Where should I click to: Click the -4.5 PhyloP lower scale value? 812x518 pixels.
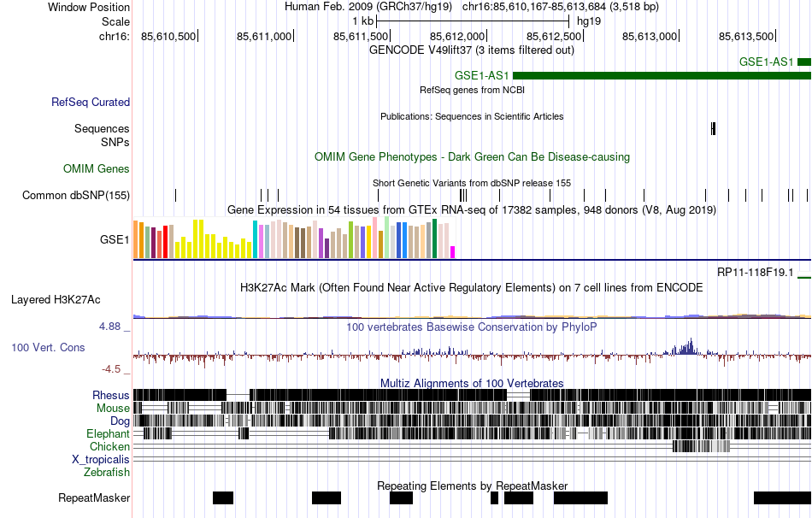coord(111,369)
